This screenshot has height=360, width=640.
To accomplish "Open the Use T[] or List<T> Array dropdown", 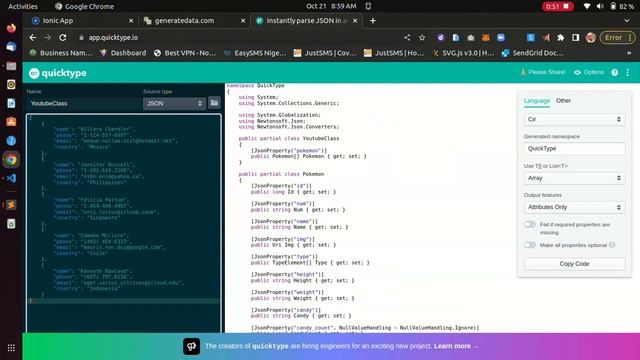I will [x=574, y=178].
